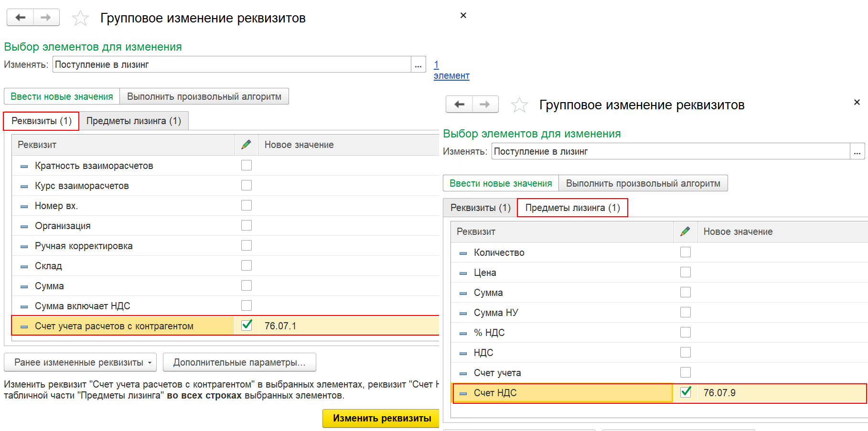Click the pencil column header in left table

point(246,145)
